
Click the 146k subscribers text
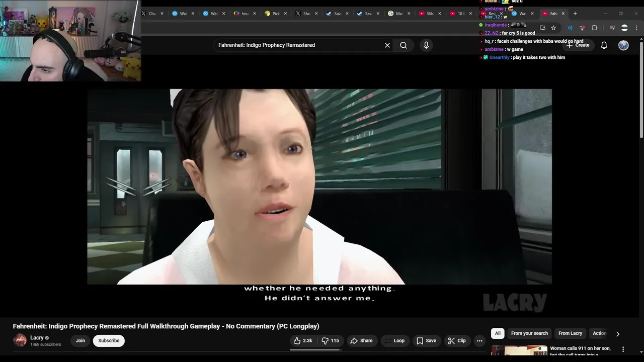point(46,345)
